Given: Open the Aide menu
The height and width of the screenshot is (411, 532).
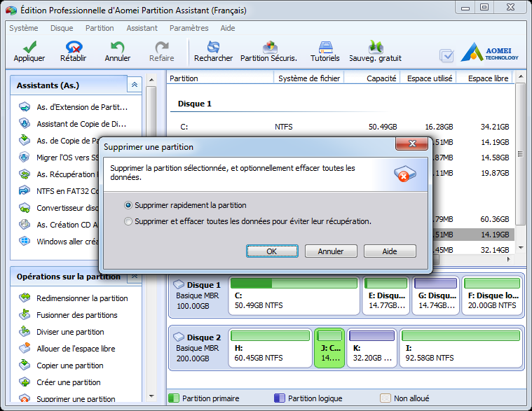Looking at the screenshot, I should [228, 28].
